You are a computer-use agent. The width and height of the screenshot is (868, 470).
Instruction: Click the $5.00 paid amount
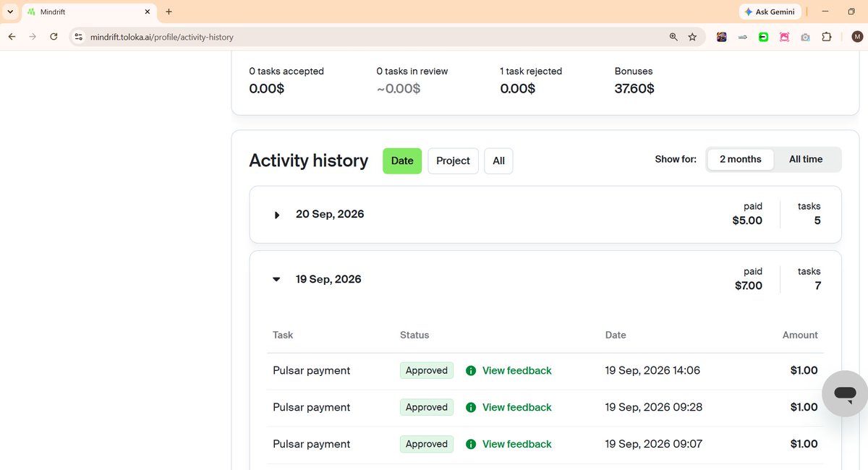click(747, 221)
